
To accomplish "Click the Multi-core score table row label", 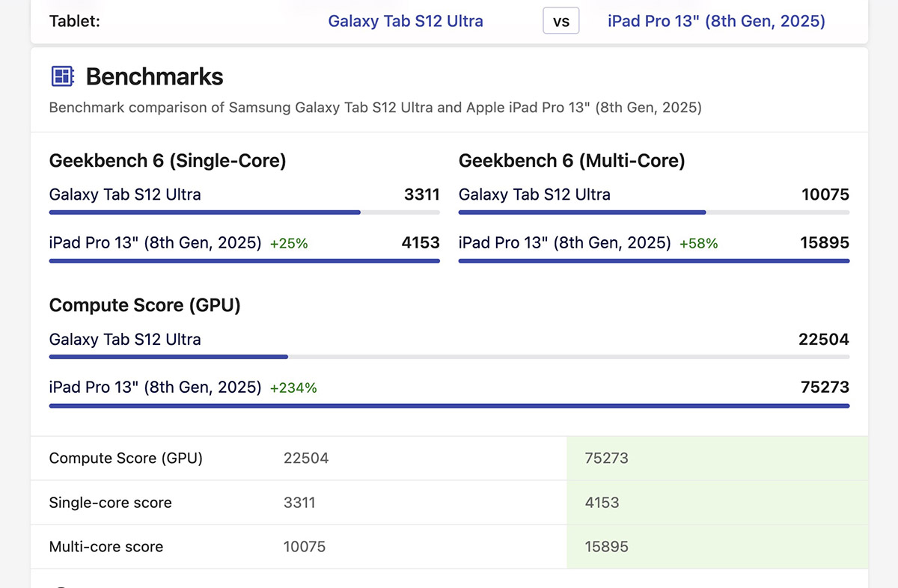I will (x=106, y=547).
